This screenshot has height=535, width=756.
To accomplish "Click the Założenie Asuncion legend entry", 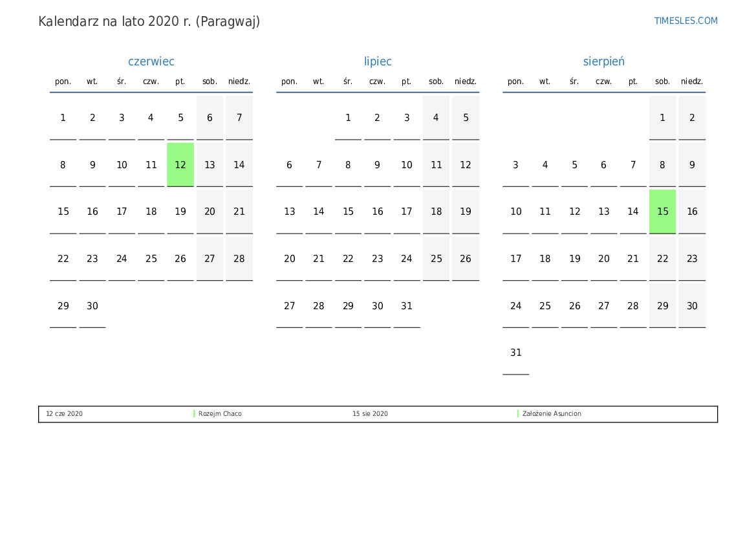I will click(552, 414).
